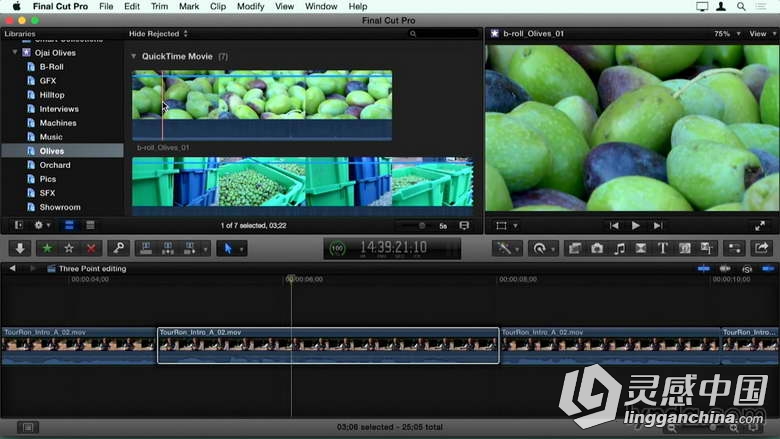Show the Generators browser

684,248
